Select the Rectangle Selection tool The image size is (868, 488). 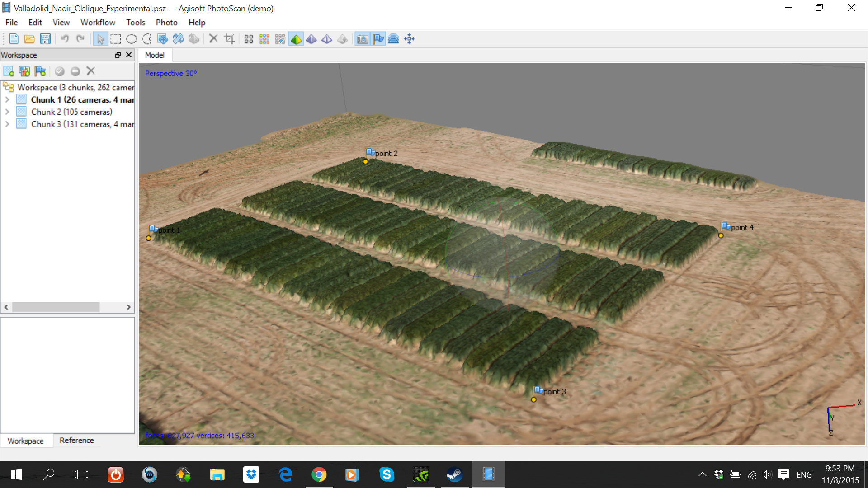[x=116, y=39]
